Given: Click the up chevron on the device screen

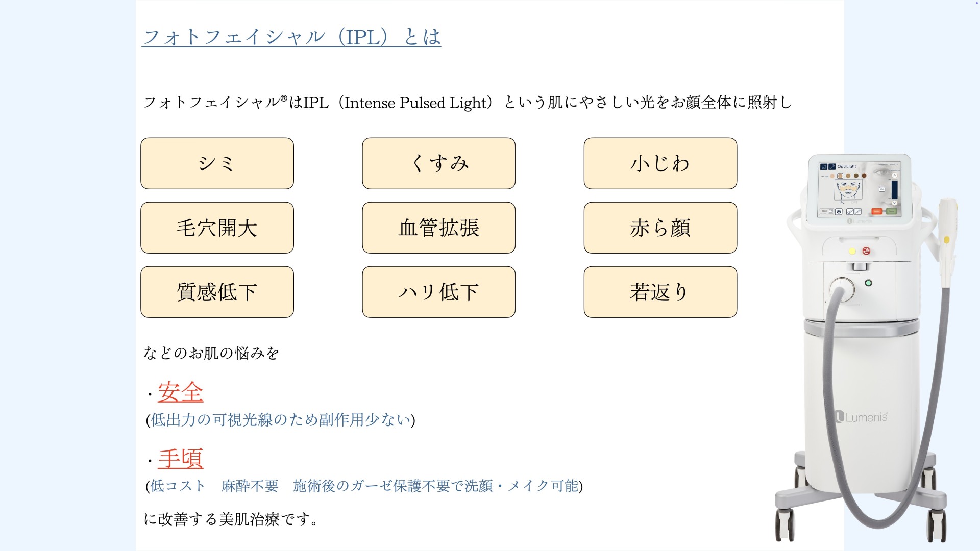Looking at the screenshot, I should pos(894,176).
